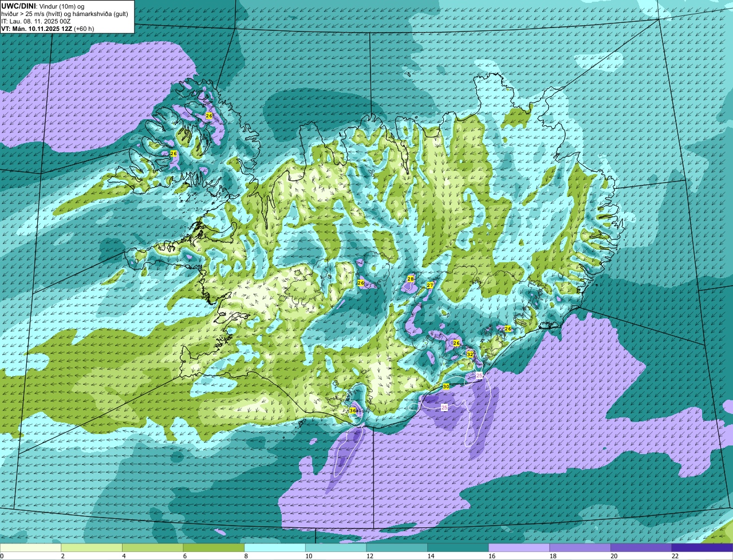This screenshot has width=733, height=560.
Task: Pick the 8–10 pale cyan scale swatch
Action: (275, 548)
